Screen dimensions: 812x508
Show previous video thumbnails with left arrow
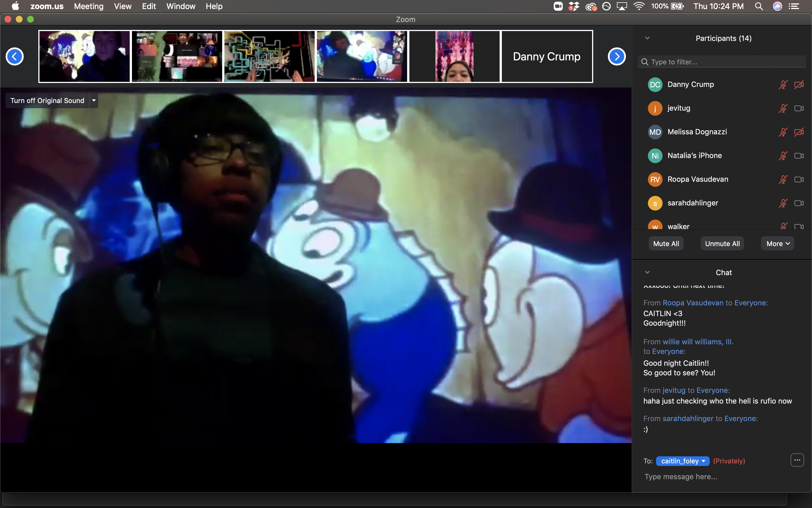[15, 56]
